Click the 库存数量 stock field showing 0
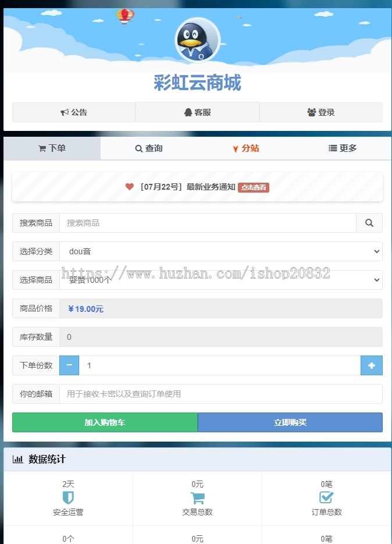Image resolution: width=392 pixels, height=544 pixels. point(221,337)
